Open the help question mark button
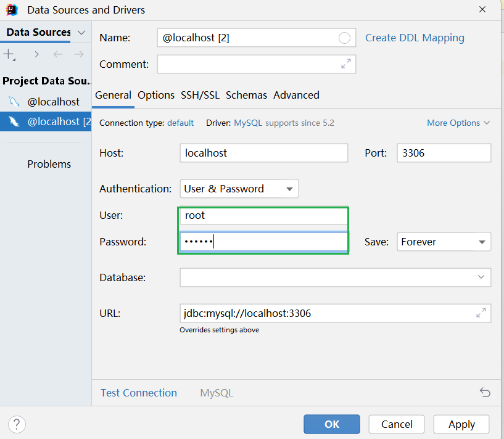Viewport: 504px width, 439px height. click(x=17, y=424)
